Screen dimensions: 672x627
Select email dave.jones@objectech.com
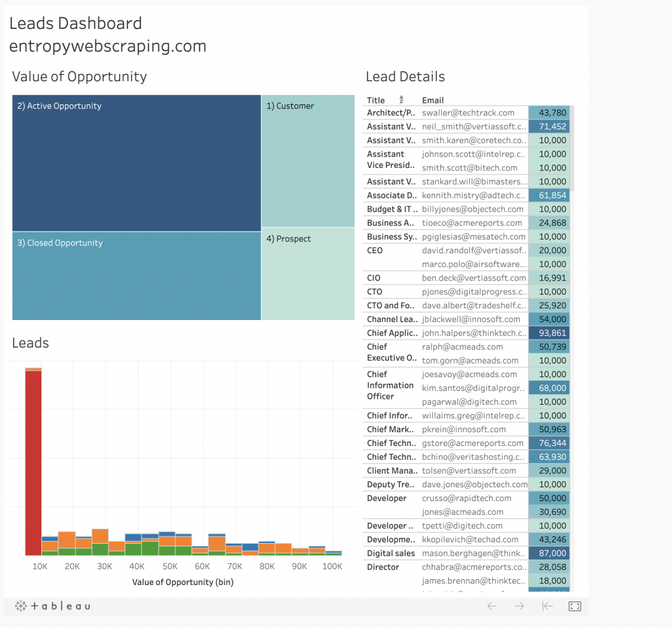coord(474,485)
